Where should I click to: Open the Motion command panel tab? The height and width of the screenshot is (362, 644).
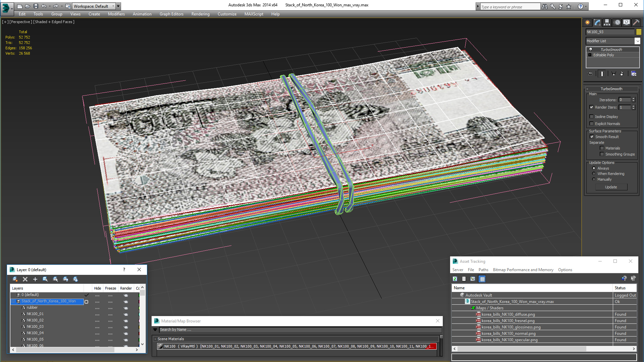tap(617, 22)
